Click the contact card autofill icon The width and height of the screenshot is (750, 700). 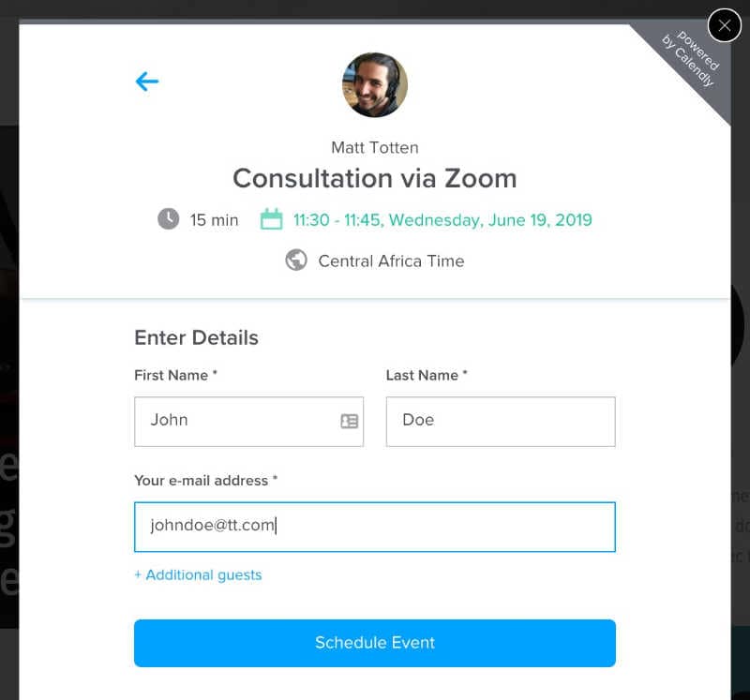tap(349, 421)
